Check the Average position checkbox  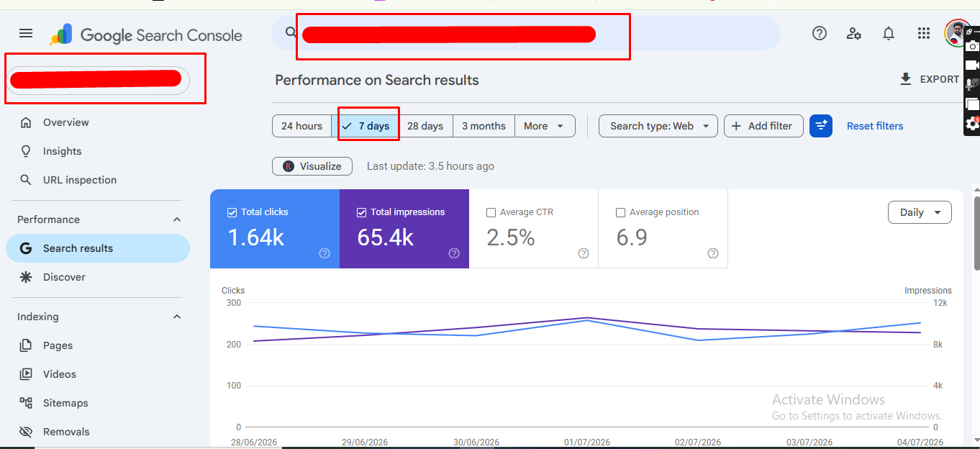620,212
